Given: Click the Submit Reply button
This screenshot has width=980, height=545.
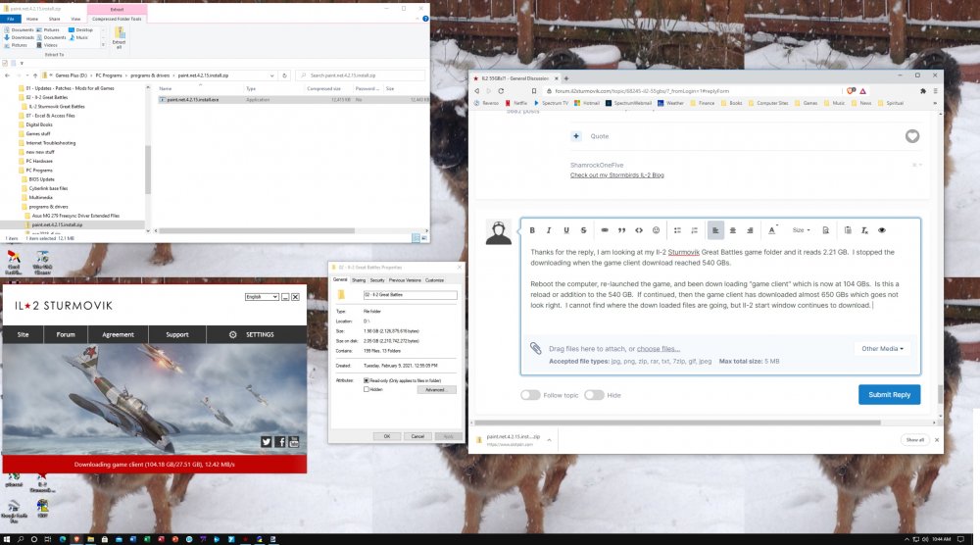Looking at the screenshot, I should click(x=889, y=394).
